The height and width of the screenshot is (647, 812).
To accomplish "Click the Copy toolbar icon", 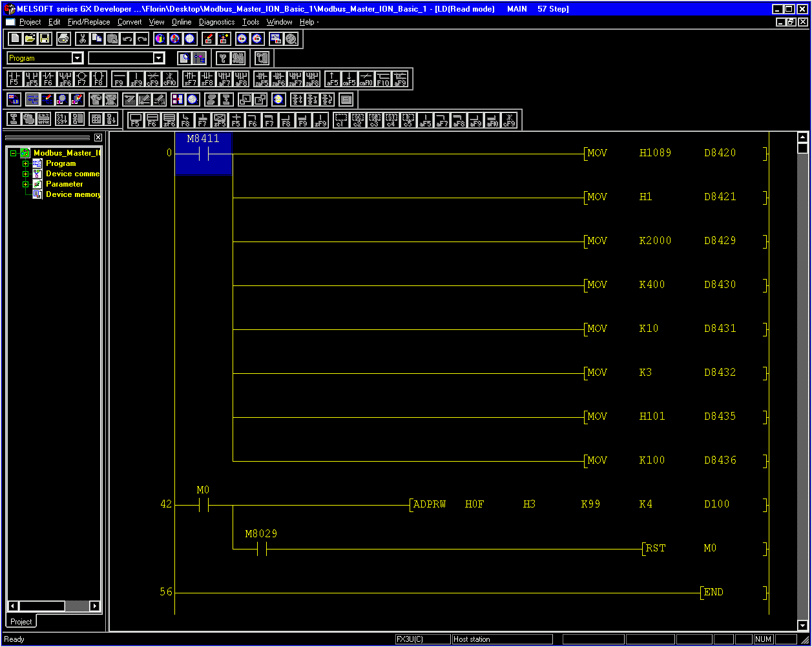I will click(98, 39).
